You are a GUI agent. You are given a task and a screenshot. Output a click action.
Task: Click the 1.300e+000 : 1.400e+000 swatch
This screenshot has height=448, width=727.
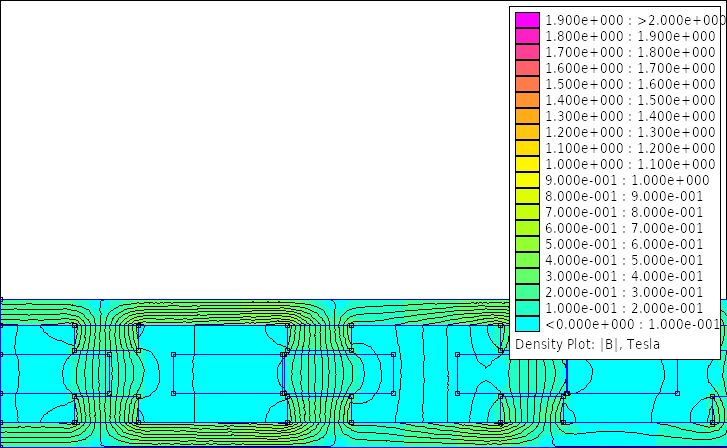(527, 116)
